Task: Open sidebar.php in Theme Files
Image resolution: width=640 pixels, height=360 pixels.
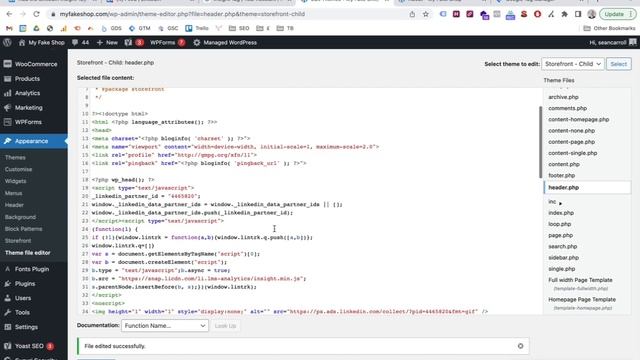Action: (x=563, y=258)
